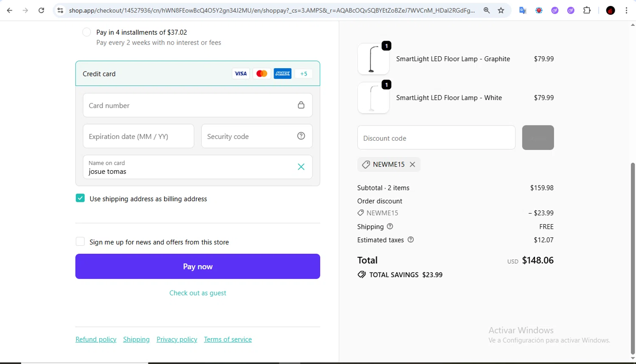Click the Visa card logo
This screenshot has width=636, height=364.
pyautogui.click(x=241, y=74)
